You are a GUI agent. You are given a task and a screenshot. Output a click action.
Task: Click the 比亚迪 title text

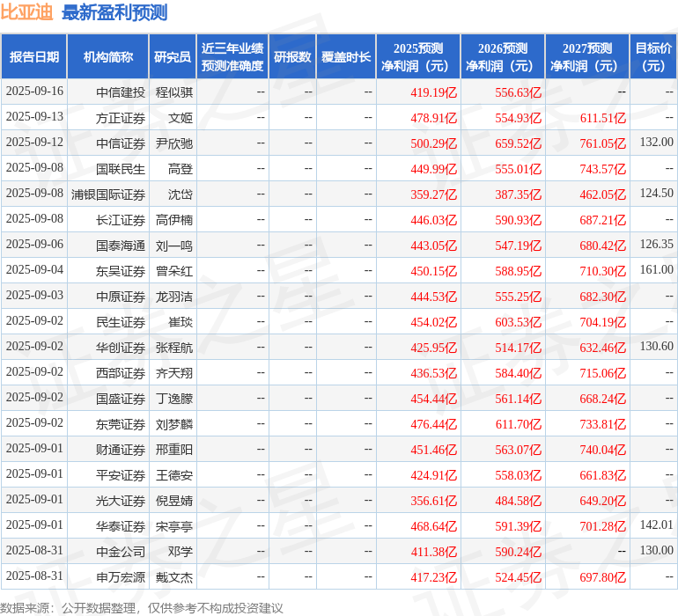point(26,12)
